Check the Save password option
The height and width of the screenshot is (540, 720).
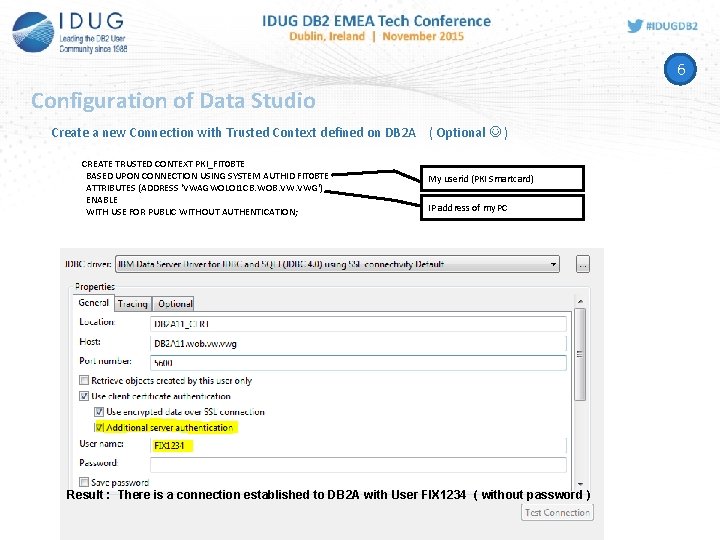tap(84, 482)
